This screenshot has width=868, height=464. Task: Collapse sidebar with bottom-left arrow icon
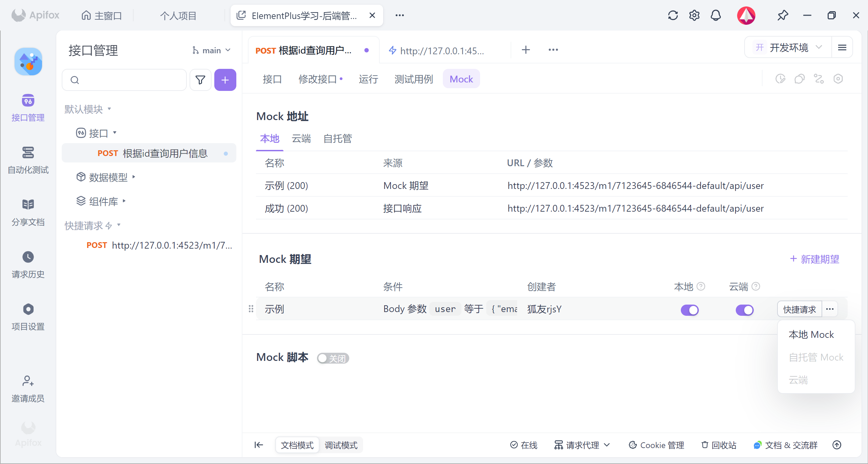coord(259,445)
